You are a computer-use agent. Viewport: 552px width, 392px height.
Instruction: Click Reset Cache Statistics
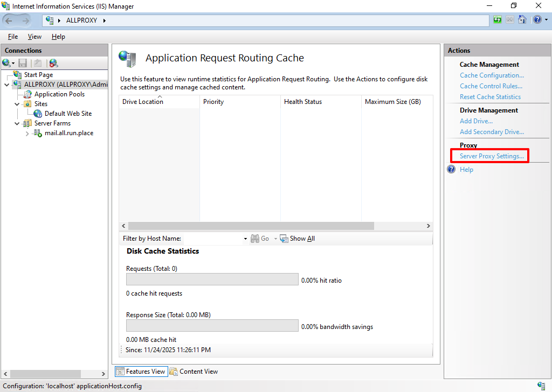490,97
